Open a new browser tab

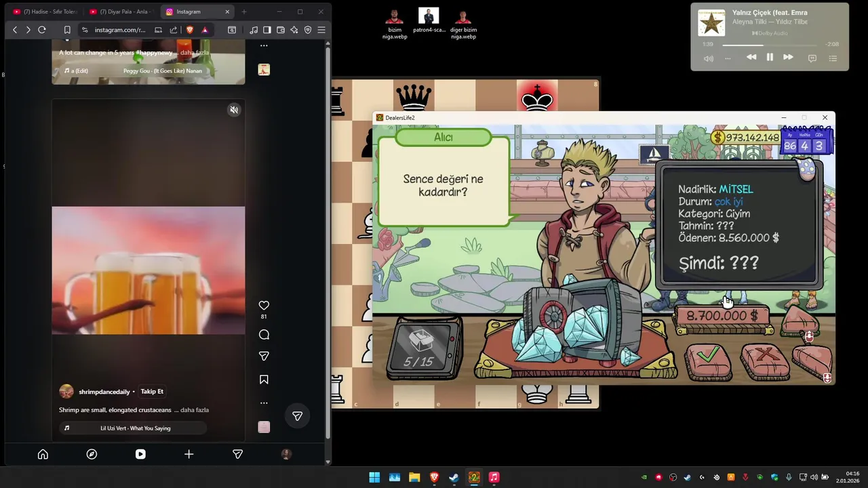[x=244, y=12]
